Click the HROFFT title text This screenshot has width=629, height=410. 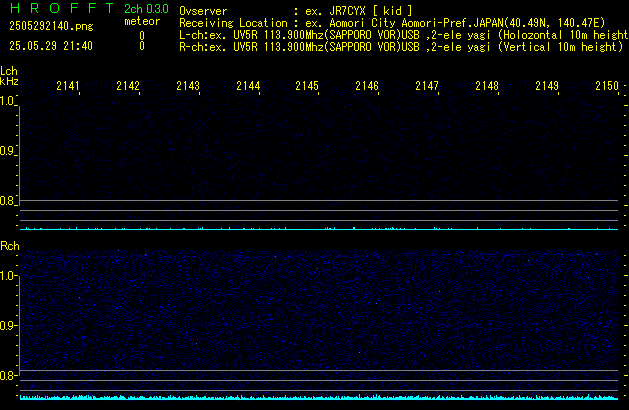coord(62,8)
